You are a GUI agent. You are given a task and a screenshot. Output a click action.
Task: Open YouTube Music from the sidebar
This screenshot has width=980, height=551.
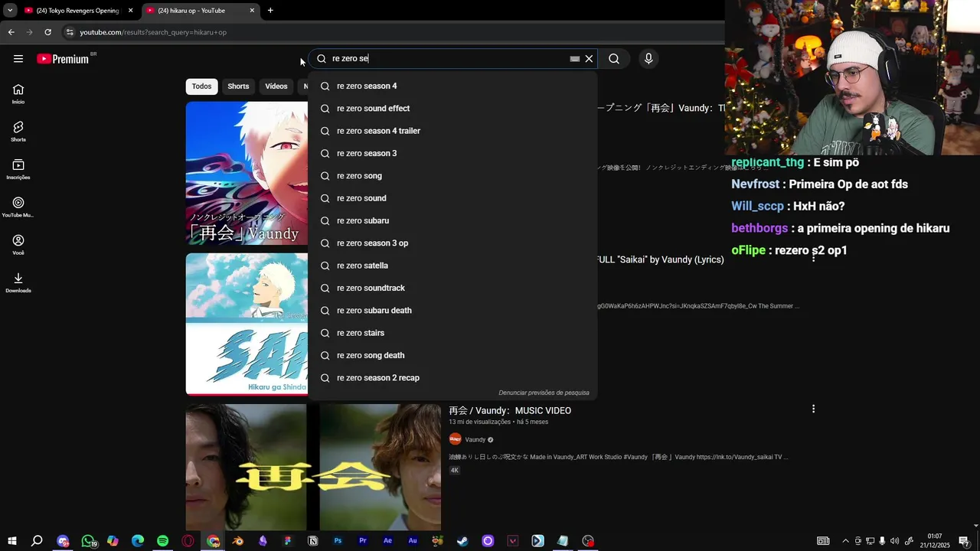[18, 207]
